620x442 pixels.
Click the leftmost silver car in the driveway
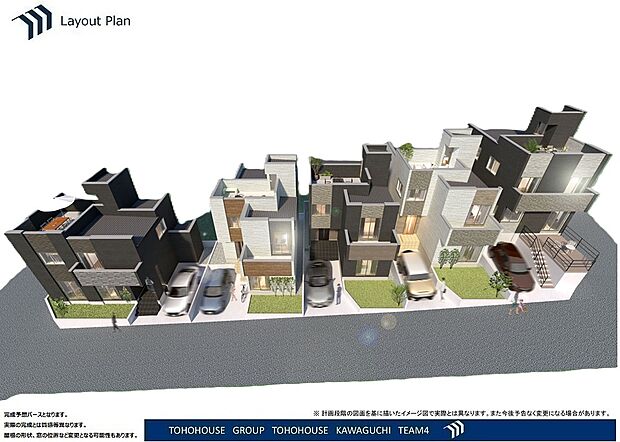pos(182,289)
